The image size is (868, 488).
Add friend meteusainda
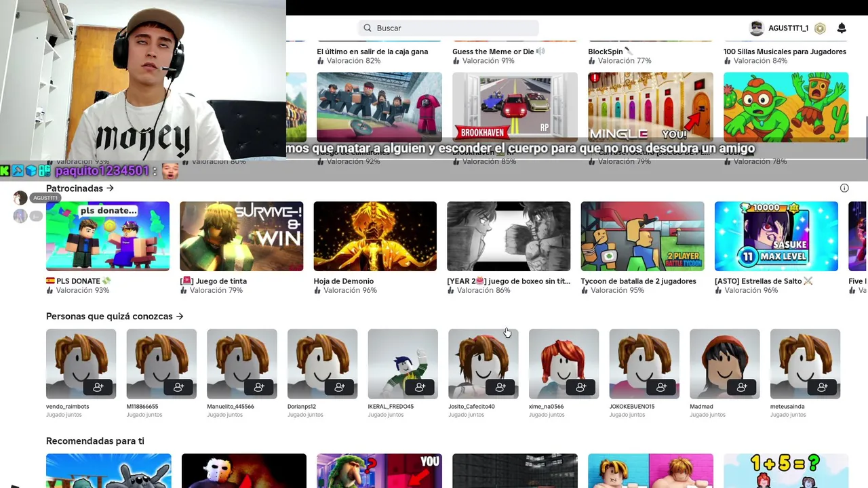(823, 386)
